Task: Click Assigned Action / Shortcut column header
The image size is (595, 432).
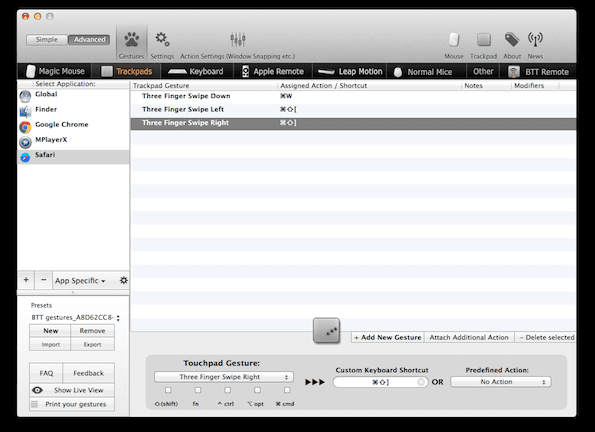Action: point(370,85)
